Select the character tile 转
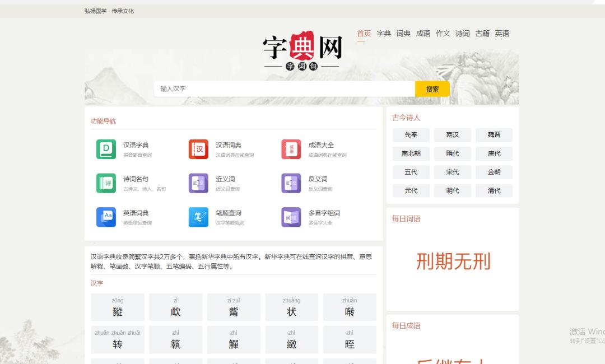 tap(118, 340)
